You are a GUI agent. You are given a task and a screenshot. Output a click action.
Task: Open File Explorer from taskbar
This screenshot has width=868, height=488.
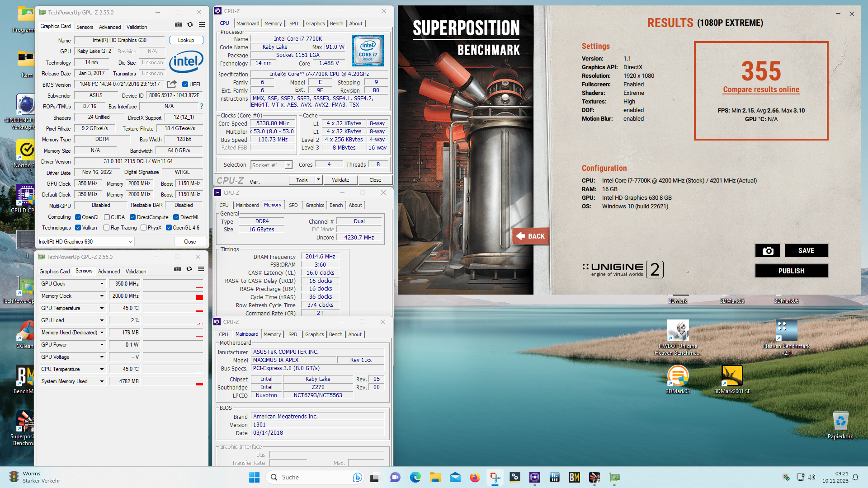435,477
